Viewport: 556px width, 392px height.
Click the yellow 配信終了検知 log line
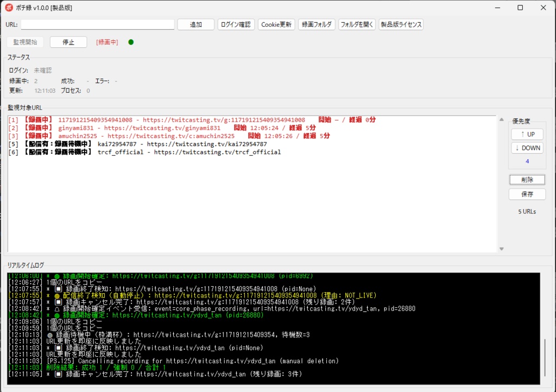click(192, 295)
